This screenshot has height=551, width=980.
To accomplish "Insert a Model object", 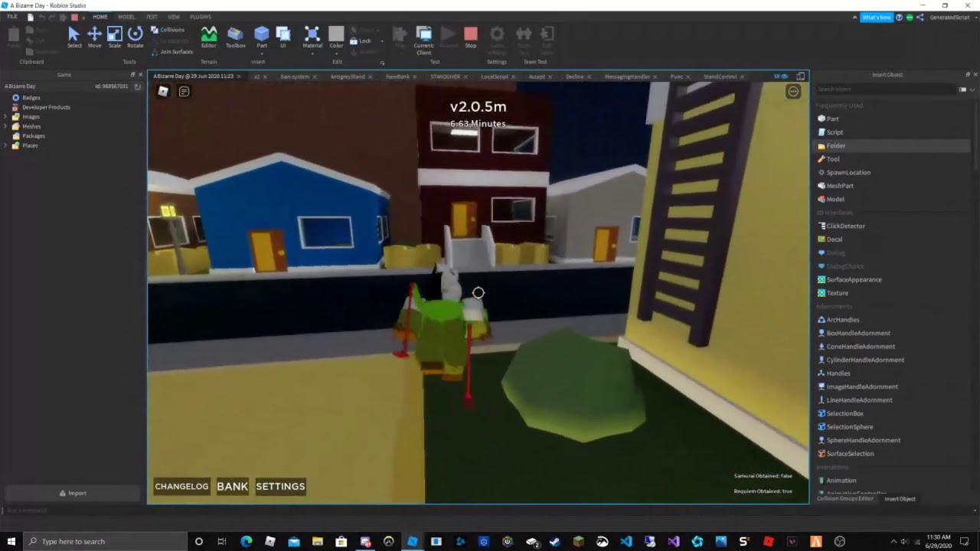I will pyautogui.click(x=831, y=199).
